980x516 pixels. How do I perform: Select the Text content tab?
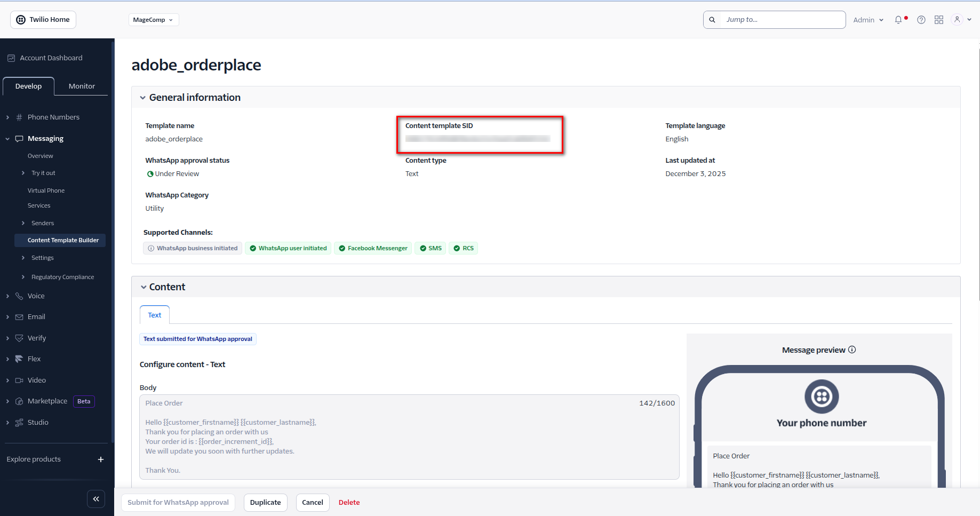tap(155, 315)
